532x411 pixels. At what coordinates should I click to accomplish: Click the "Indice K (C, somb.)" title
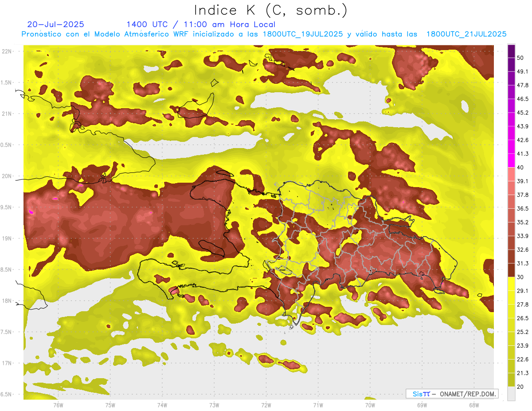pyautogui.click(x=270, y=10)
